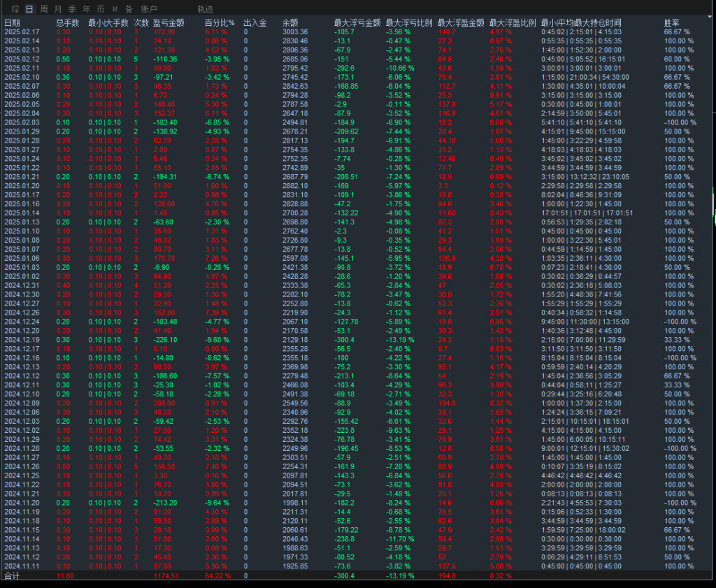The image size is (716, 588).
Task: Open the 年 yearly tab
Action: coord(86,9)
